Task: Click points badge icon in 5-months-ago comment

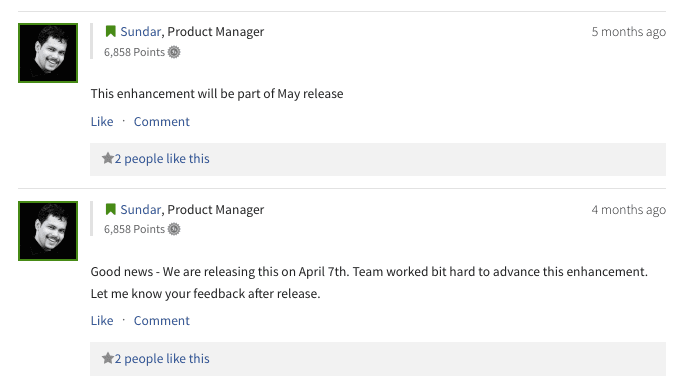Action: pyautogui.click(x=174, y=52)
